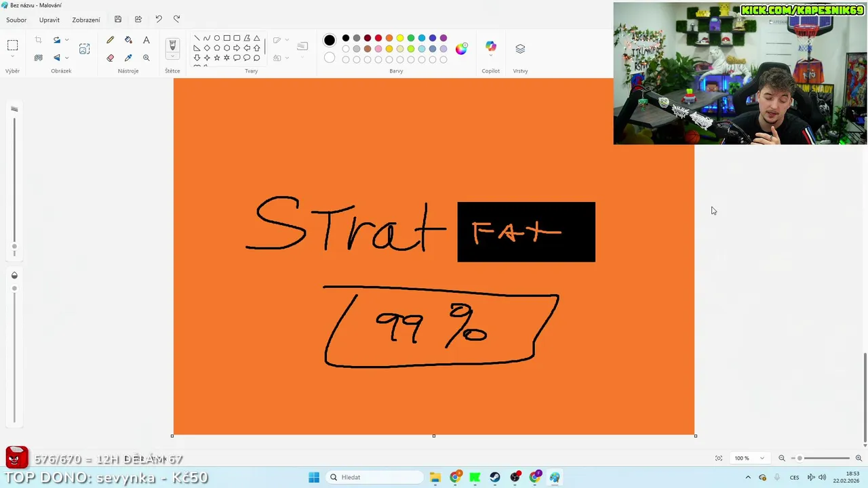Image resolution: width=868 pixels, height=488 pixels.
Task: Select the Pencil tool
Action: (x=110, y=40)
